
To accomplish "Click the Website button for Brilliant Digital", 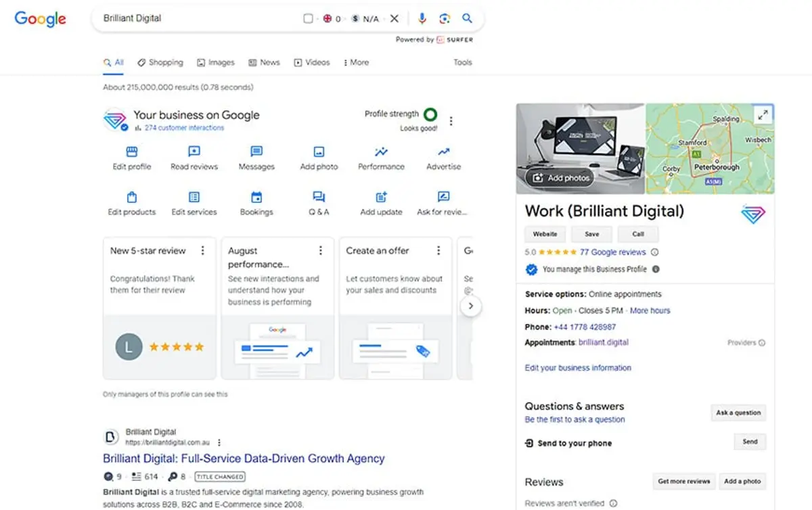I will (544, 233).
